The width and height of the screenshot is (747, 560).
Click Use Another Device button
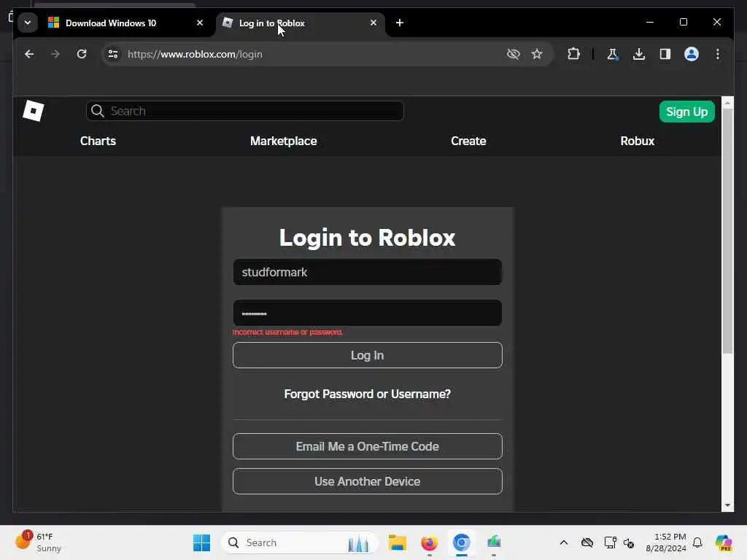point(368,481)
